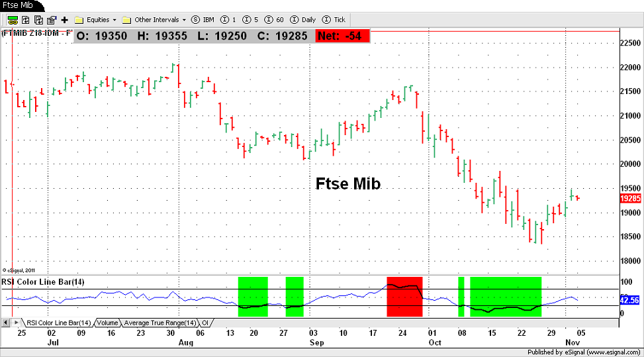Click the C: 19285 close value
The width and height of the screenshot is (644, 357).
pos(282,36)
